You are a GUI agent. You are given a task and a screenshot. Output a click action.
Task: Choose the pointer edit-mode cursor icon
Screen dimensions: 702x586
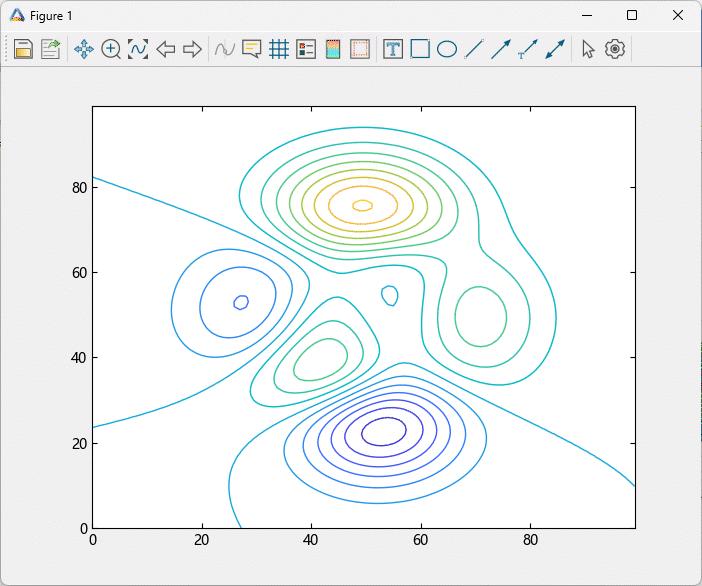588,49
